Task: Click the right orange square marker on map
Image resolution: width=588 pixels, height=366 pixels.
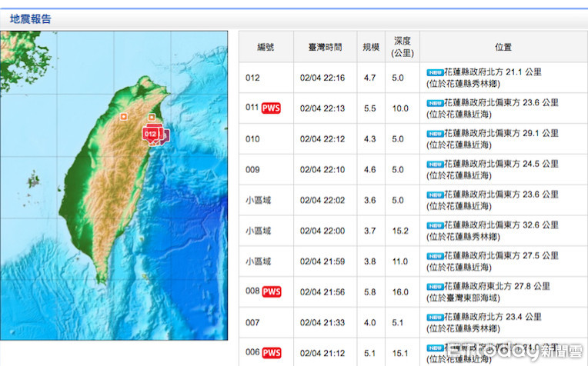Action: [151, 117]
